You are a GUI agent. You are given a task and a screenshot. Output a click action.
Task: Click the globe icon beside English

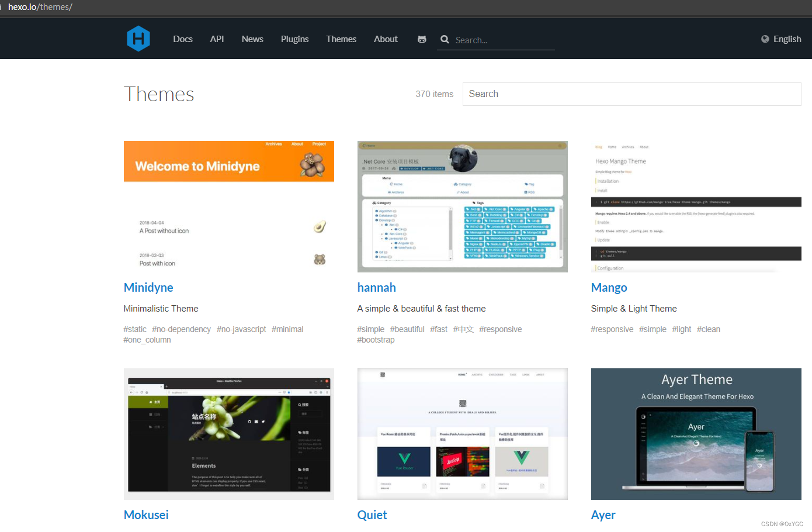click(765, 39)
